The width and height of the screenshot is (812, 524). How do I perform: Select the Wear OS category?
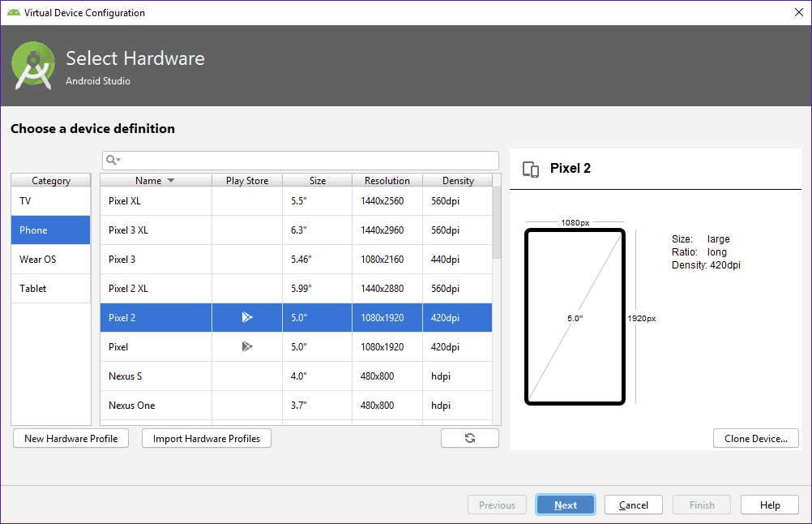coord(50,260)
